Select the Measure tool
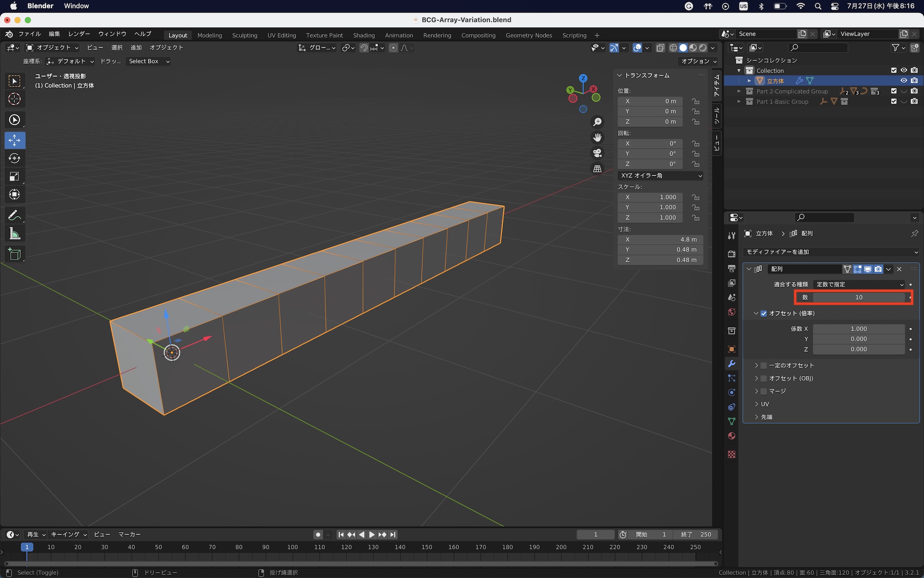 tap(14, 234)
